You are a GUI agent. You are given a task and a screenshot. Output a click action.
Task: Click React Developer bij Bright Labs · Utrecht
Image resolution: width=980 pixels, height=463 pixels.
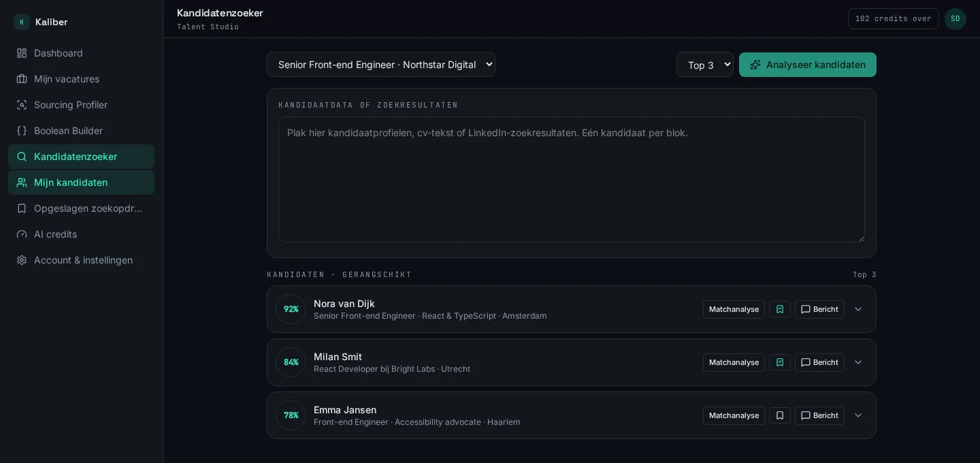tap(392, 369)
